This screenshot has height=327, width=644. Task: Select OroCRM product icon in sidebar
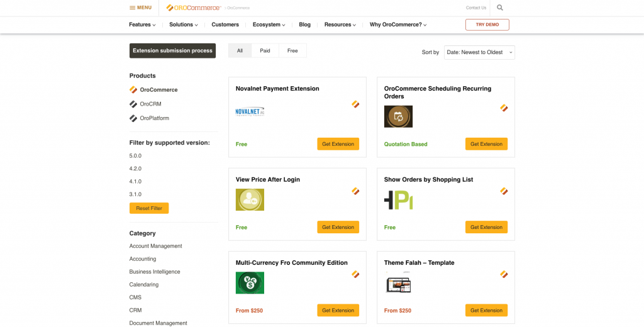tap(133, 104)
